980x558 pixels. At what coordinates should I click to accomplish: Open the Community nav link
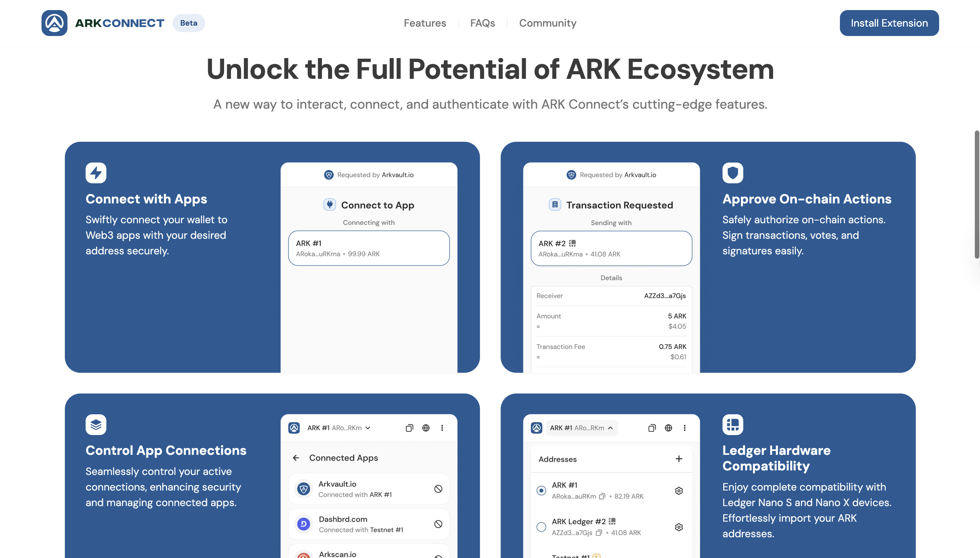tap(548, 23)
